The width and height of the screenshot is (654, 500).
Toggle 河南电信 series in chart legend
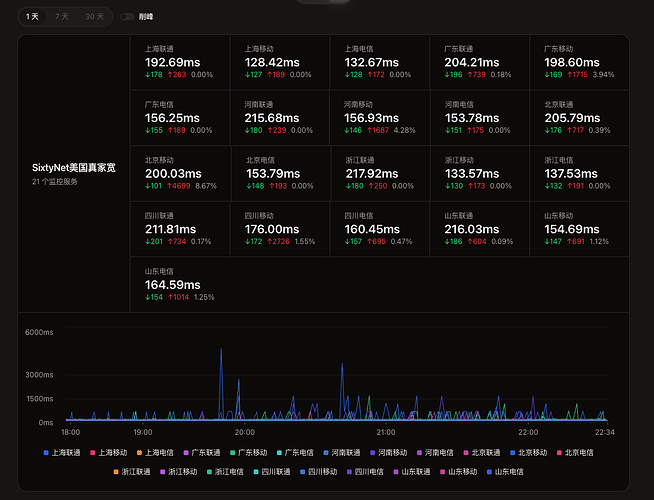tap(435, 453)
